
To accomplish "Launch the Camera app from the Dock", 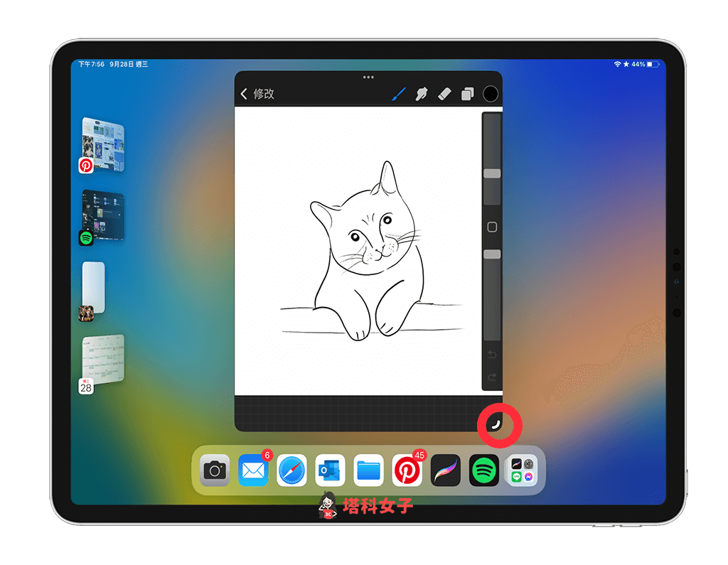I will pyautogui.click(x=214, y=470).
